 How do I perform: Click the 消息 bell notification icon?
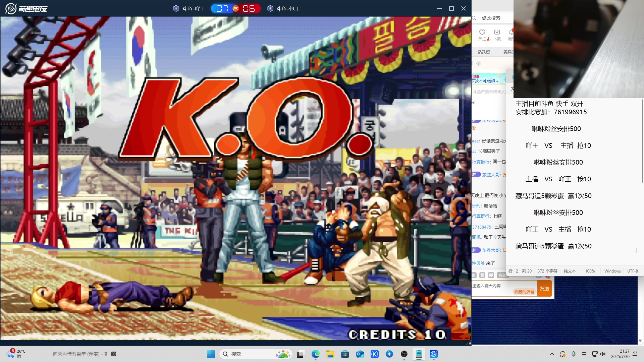coord(511,32)
